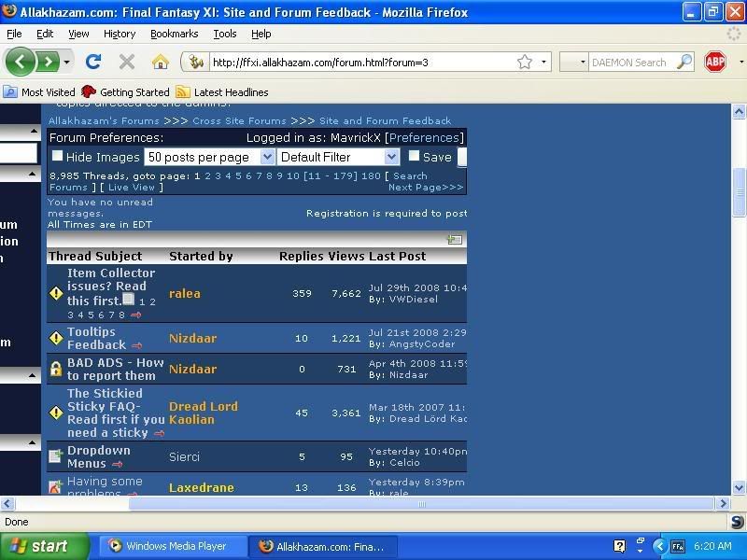Image resolution: width=747 pixels, height=560 pixels.
Task: Go to thread page 180
Action: click(x=371, y=176)
